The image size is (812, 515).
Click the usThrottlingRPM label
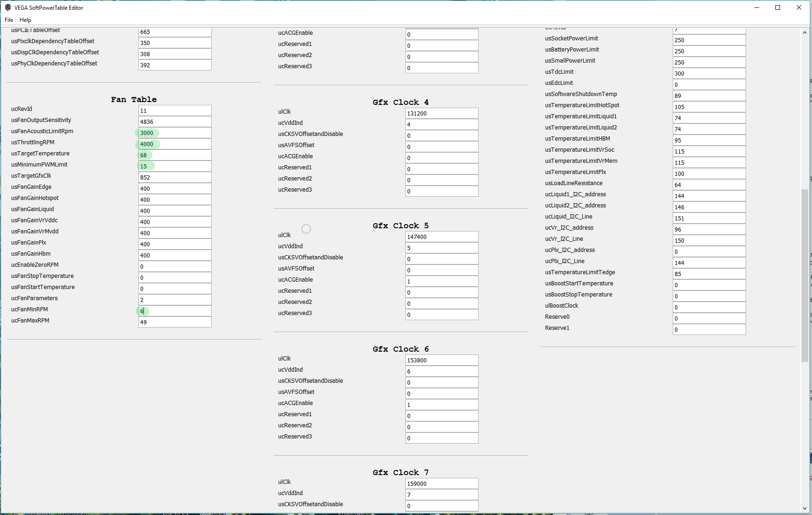point(33,142)
